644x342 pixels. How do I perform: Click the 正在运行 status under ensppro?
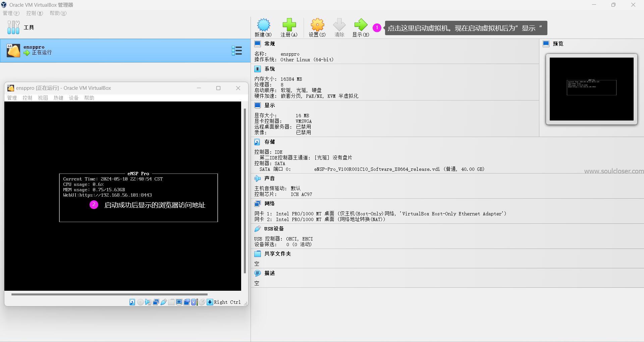point(42,53)
